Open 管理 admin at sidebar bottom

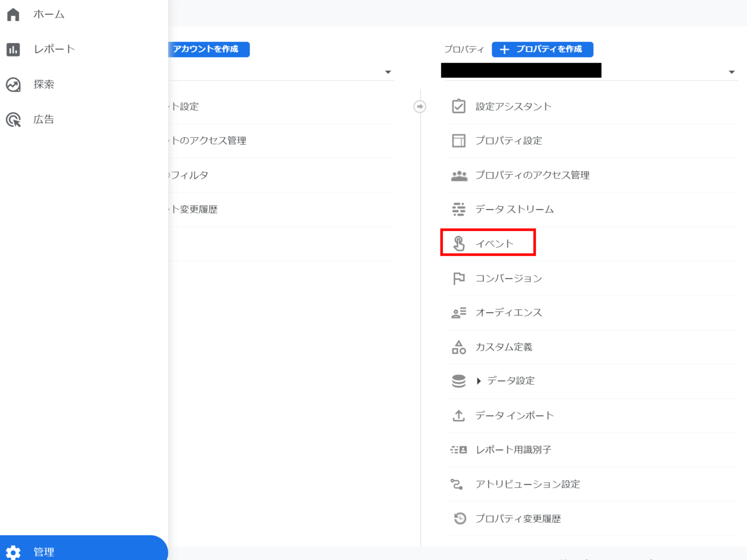click(44, 551)
